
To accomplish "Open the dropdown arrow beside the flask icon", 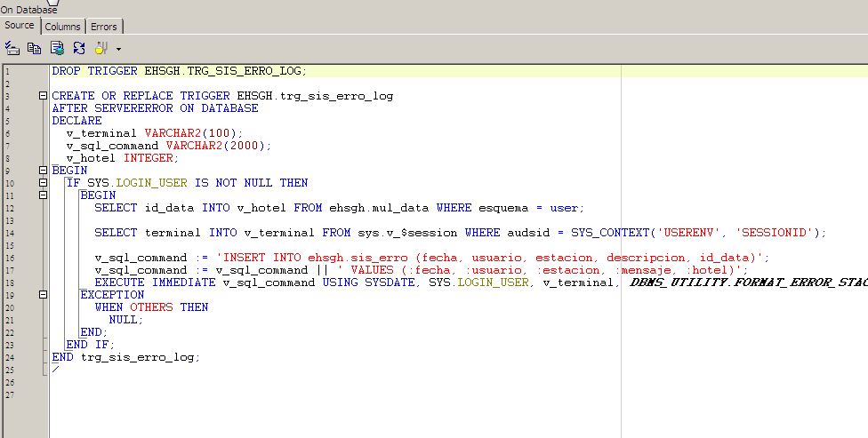I will (x=118, y=49).
